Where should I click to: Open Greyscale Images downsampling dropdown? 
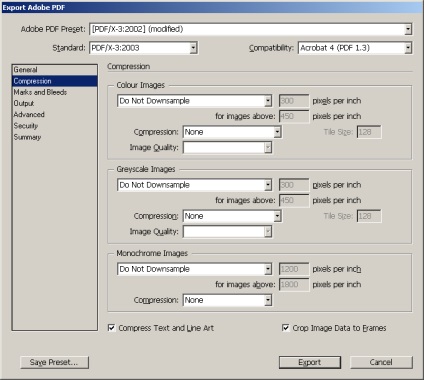click(195, 185)
